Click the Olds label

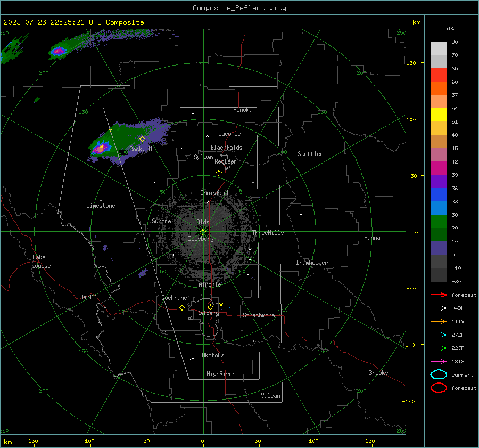point(203,222)
